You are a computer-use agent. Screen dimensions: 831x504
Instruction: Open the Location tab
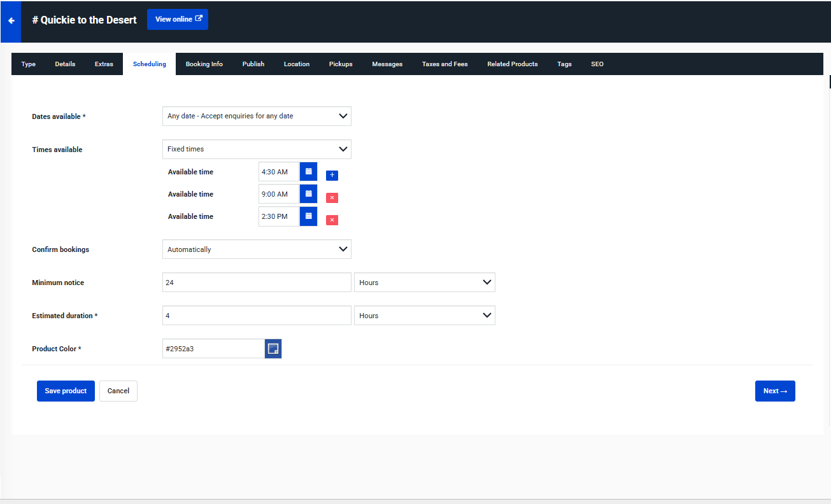297,64
